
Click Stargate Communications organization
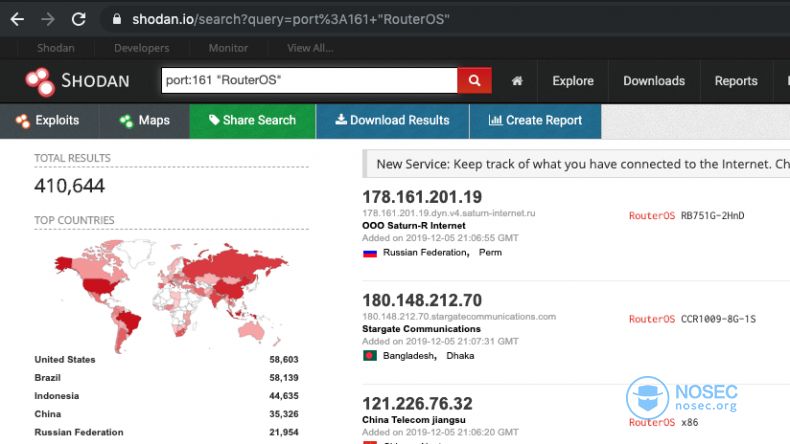(x=421, y=329)
